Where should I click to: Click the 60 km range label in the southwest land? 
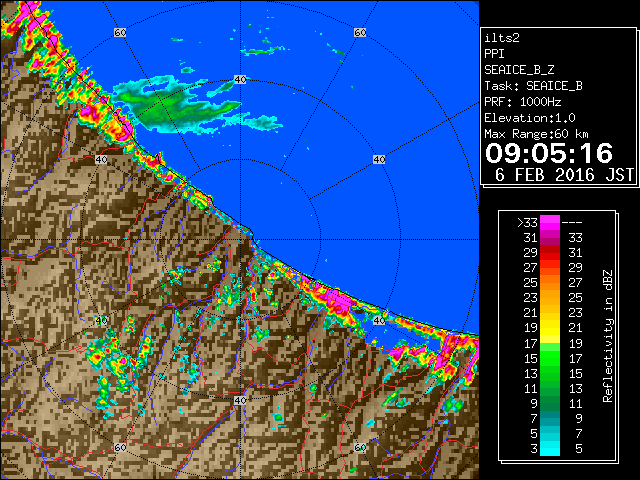(x=120, y=447)
